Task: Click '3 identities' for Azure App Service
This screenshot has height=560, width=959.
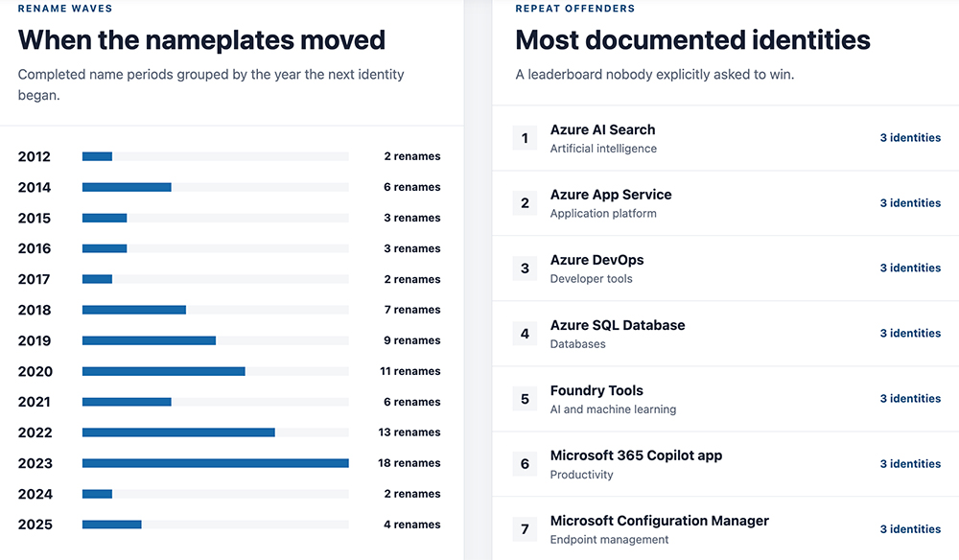Action: [x=910, y=203]
